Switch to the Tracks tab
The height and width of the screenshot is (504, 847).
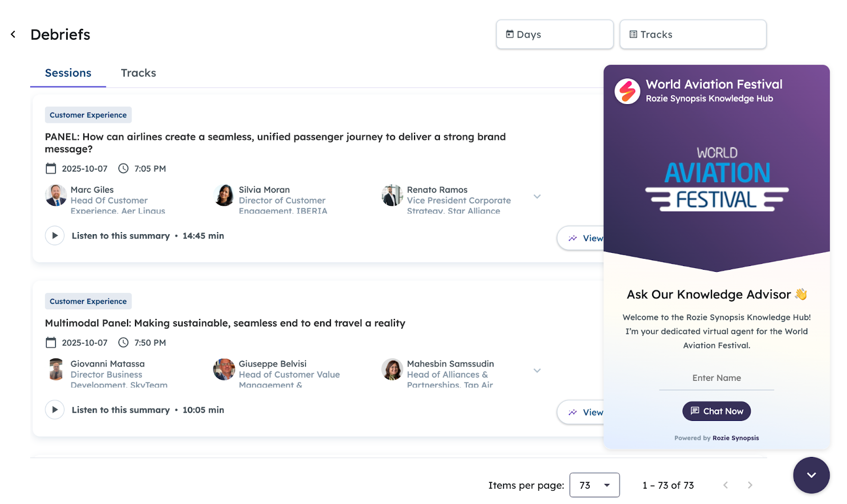coord(138,73)
